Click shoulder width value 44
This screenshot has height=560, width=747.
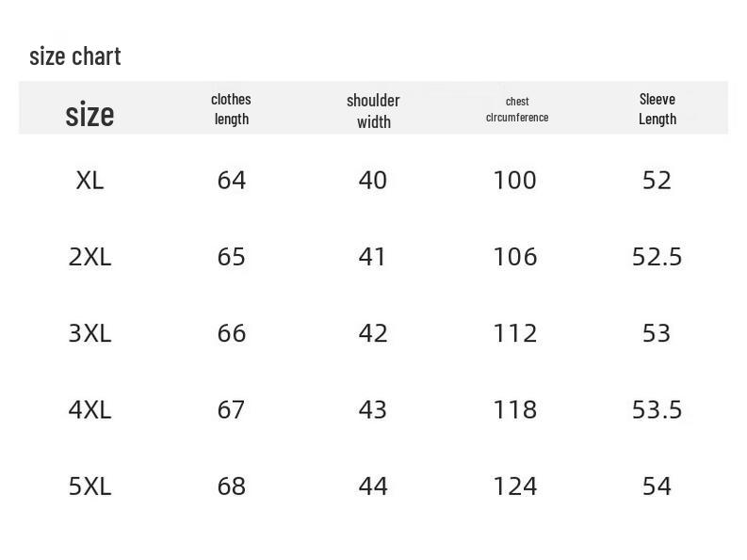373,486
